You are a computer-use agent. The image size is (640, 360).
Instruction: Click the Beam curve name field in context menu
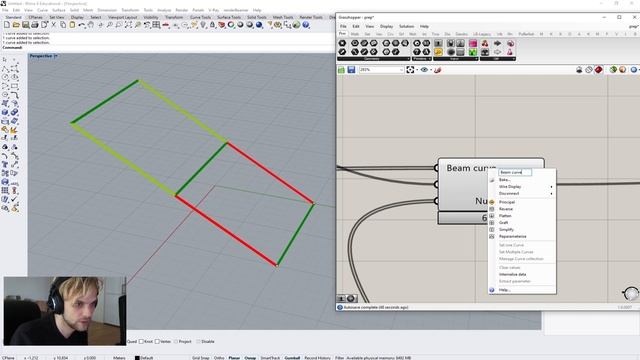pyautogui.click(x=515, y=172)
